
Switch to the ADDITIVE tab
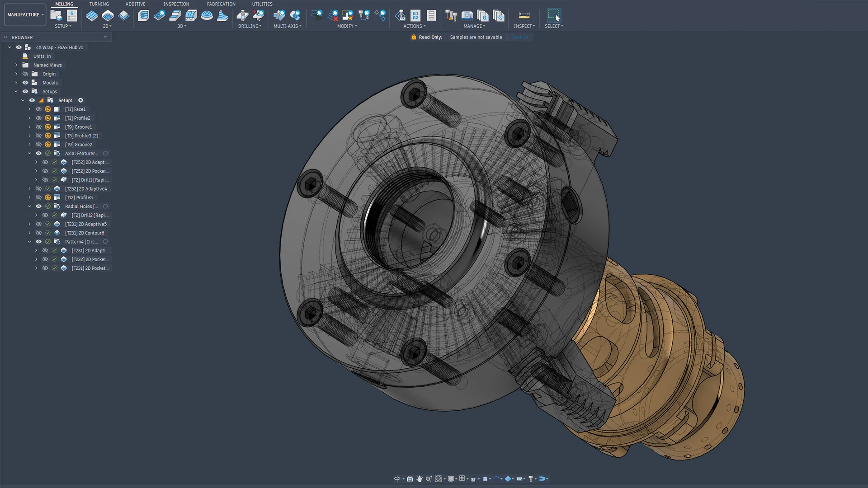pyautogui.click(x=135, y=4)
